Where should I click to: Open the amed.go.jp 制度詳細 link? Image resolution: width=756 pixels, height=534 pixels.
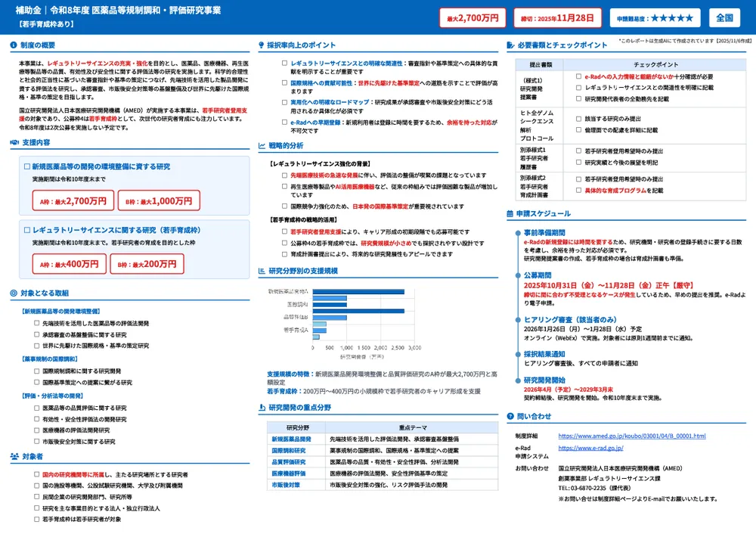(x=631, y=436)
